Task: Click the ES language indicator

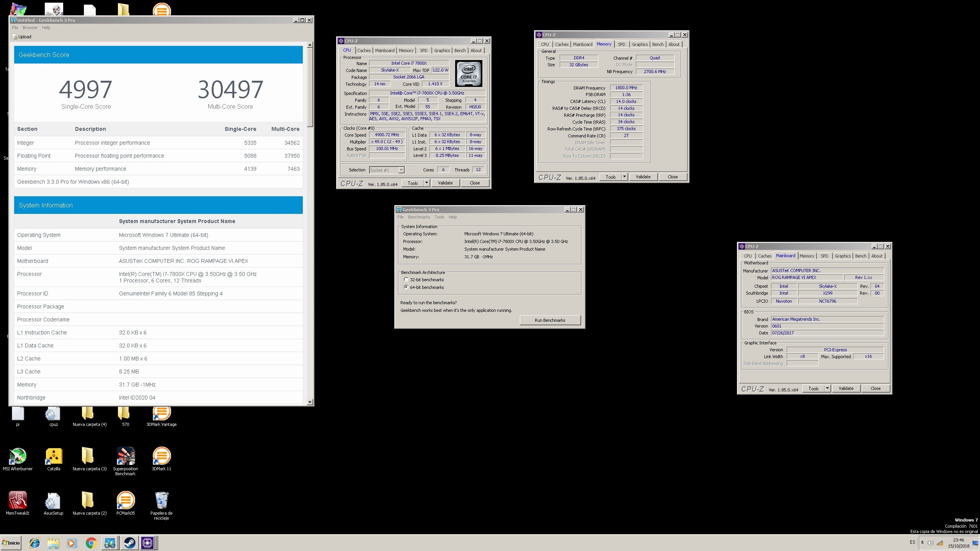Action: point(912,542)
